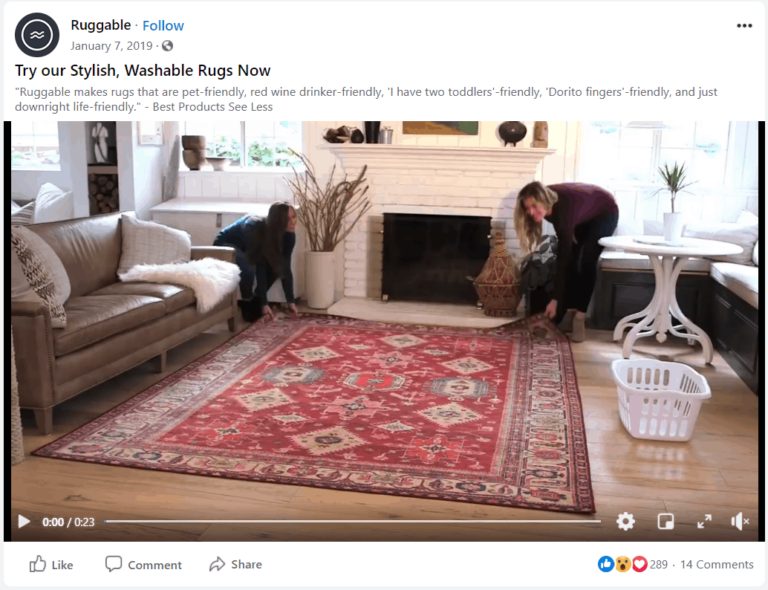
Task: Open the January 7, 2019 post timestamp
Action: pos(111,46)
